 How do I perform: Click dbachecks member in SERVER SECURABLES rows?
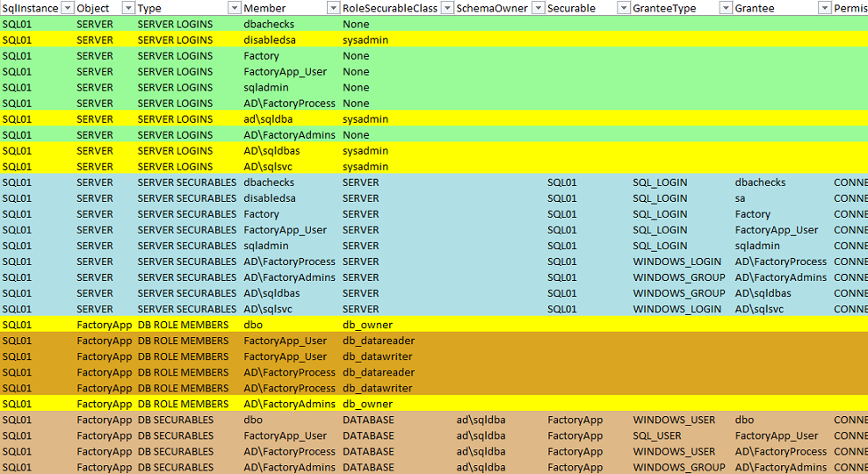coord(269,183)
